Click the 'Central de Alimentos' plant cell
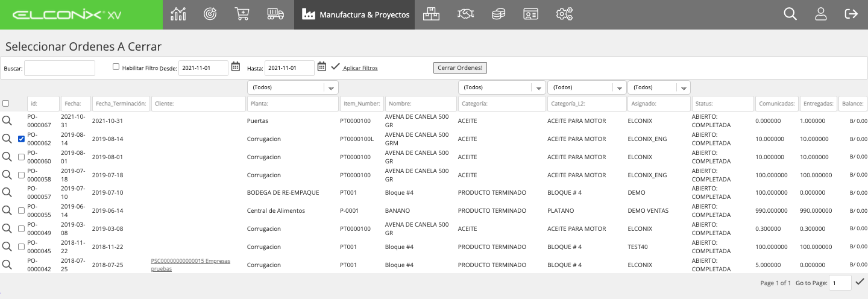The width and height of the screenshot is (868, 299). (x=276, y=211)
